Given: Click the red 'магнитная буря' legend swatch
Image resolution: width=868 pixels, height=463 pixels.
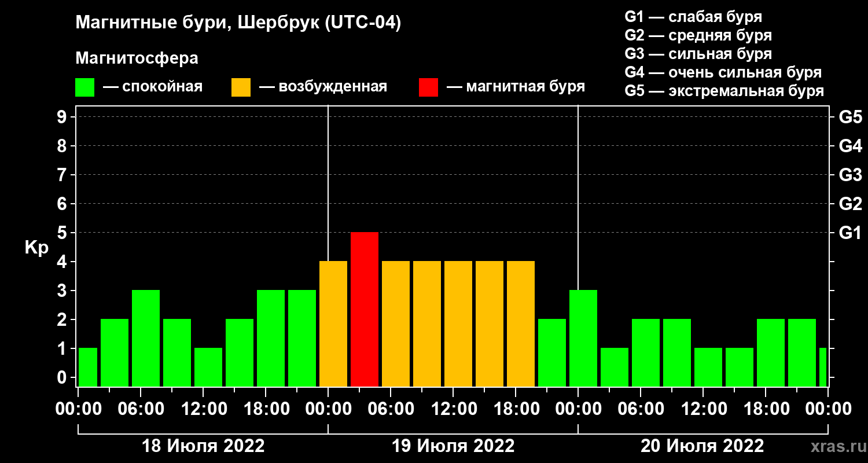Looking at the screenshot, I should pos(428,87).
